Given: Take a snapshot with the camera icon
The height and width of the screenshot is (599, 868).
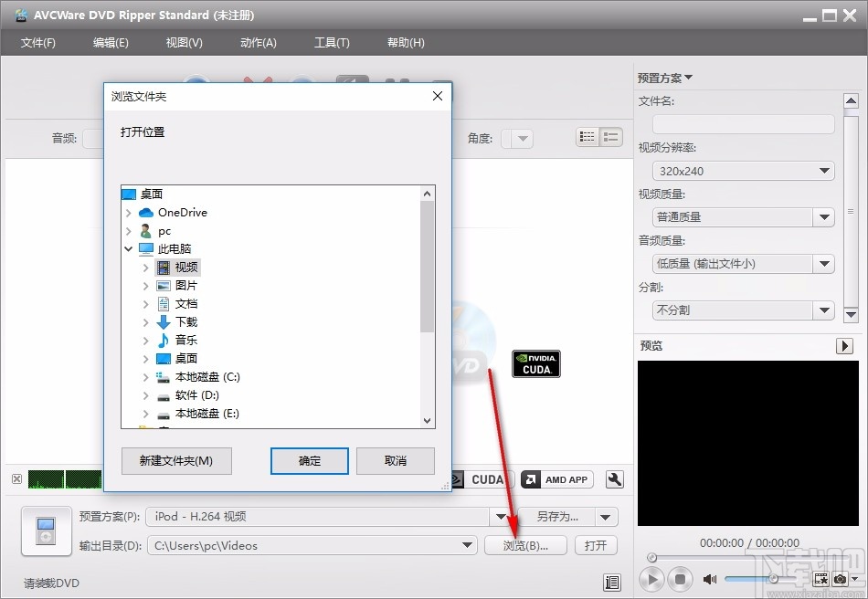Looking at the screenshot, I should pos(840,579).
